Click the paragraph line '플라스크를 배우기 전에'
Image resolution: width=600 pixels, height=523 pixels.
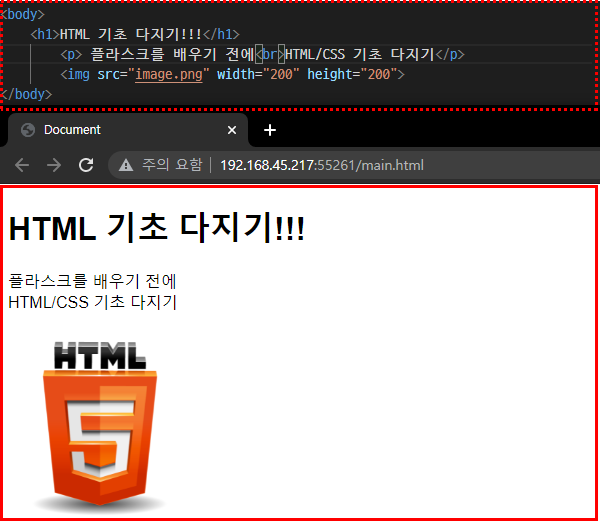[x=92, y=281]
